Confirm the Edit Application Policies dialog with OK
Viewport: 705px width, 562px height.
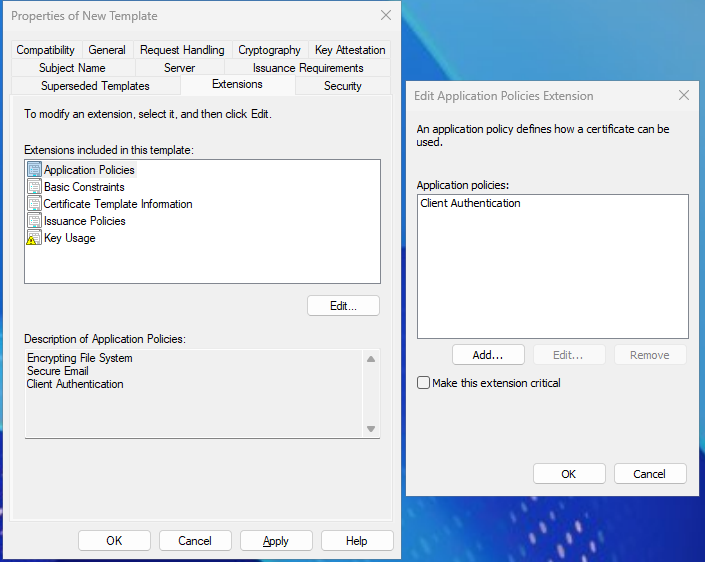[x=569, y=474]
